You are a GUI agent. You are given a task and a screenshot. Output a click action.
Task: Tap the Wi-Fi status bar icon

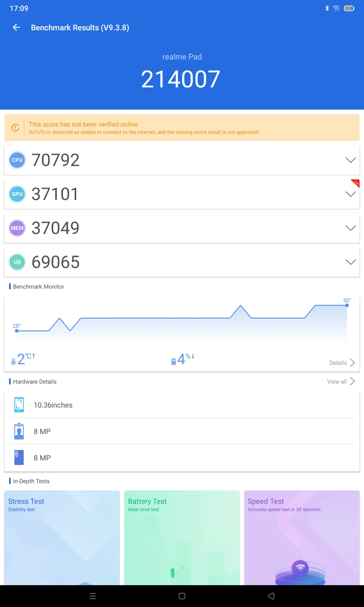[336, 8]
